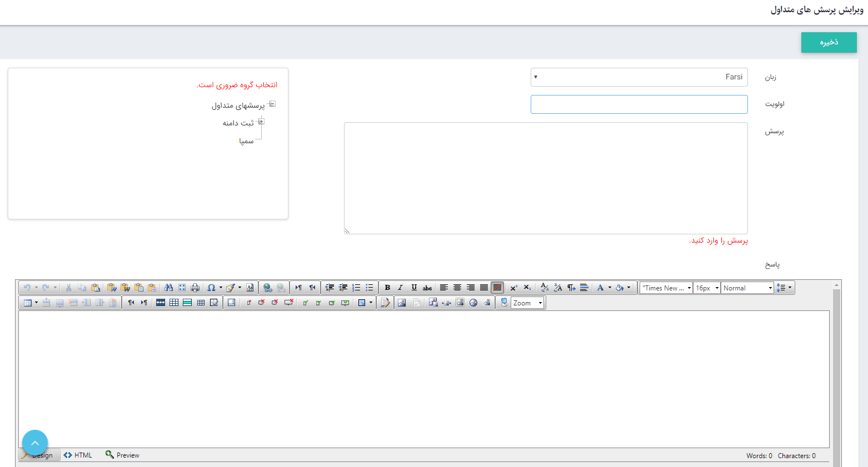Toggle Italic formatting
This screenshot has width=868, height=467.
(400, 288)
